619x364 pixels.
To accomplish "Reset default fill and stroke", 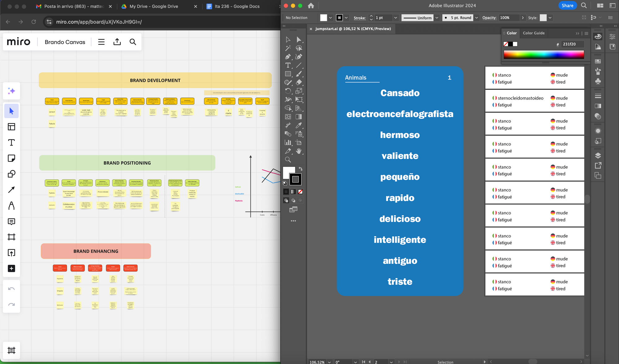I will 285,183.
